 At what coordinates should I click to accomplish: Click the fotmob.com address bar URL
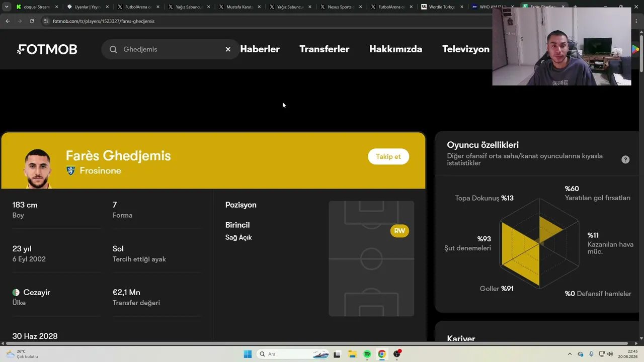pos(104,21)
